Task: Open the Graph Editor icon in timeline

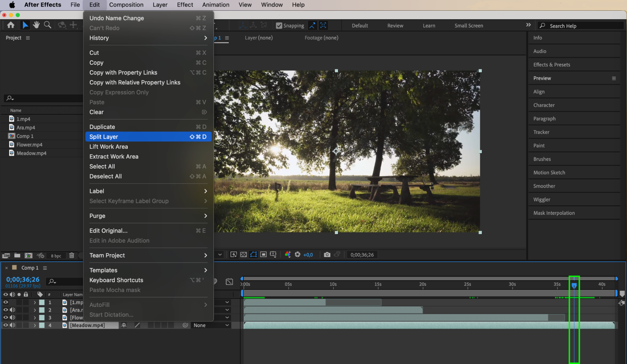Action: click(229, 282)
